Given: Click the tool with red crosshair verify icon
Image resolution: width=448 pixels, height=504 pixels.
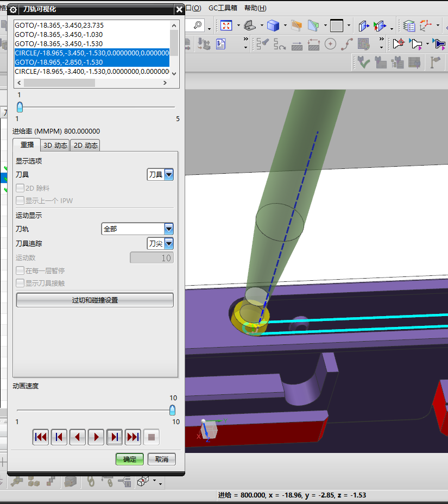Looking at the screenshot, I should pyautogui.click(x=399, y=43).
